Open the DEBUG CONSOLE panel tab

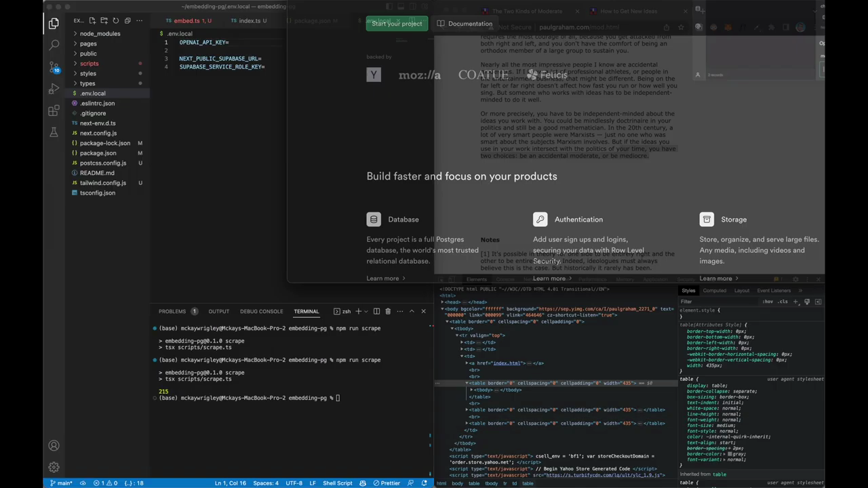click(x=261, y=311)
